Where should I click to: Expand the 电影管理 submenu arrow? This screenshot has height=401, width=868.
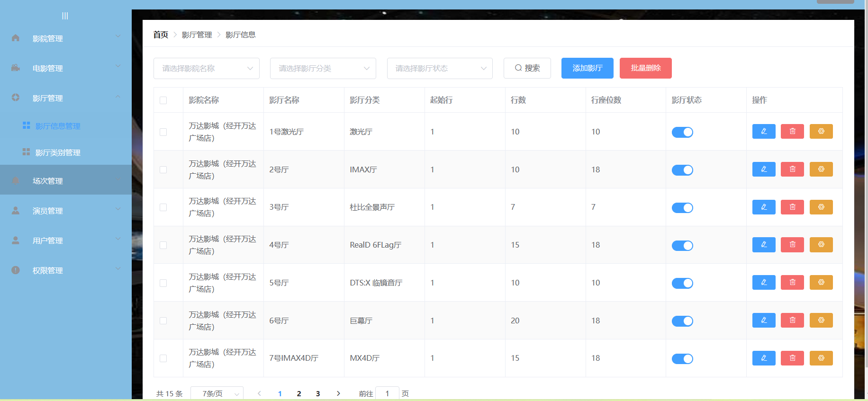coord(118,66)
